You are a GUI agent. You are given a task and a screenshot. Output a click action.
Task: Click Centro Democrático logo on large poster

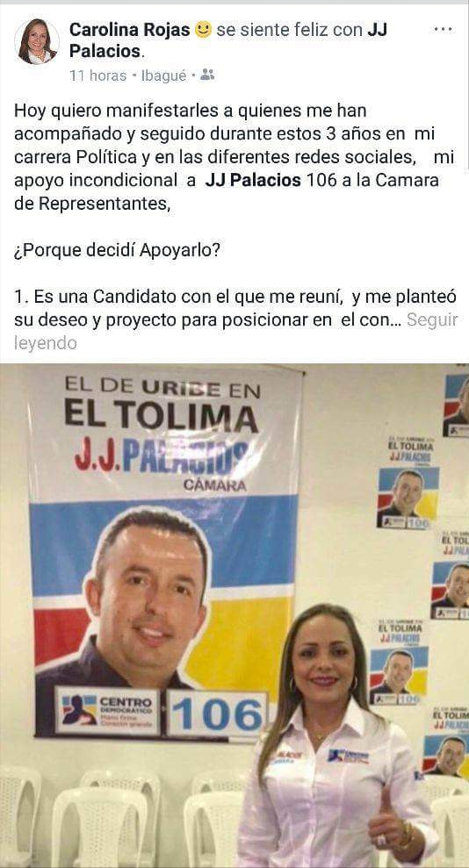107,711
